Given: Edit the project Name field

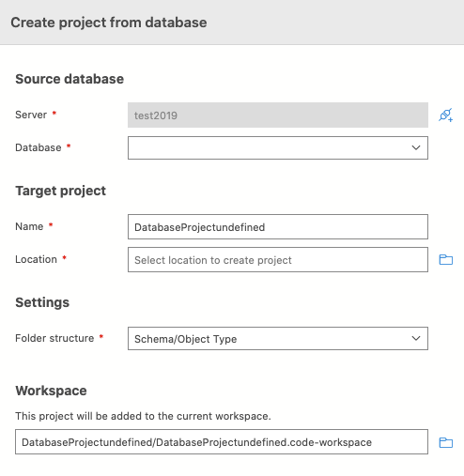Looking at the screenshot, I should pyautogui.click(x=278, y=227).
